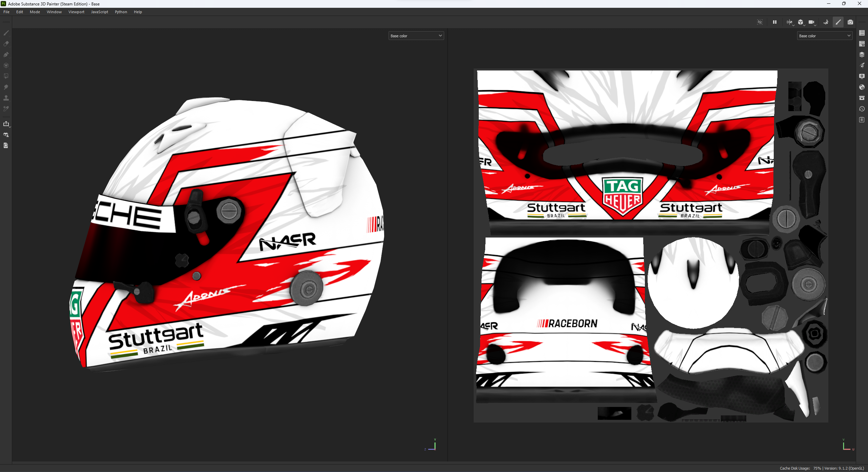Open the Layers panel icon
The width and height of the screenshot is (868, 472).
[862, 55]
